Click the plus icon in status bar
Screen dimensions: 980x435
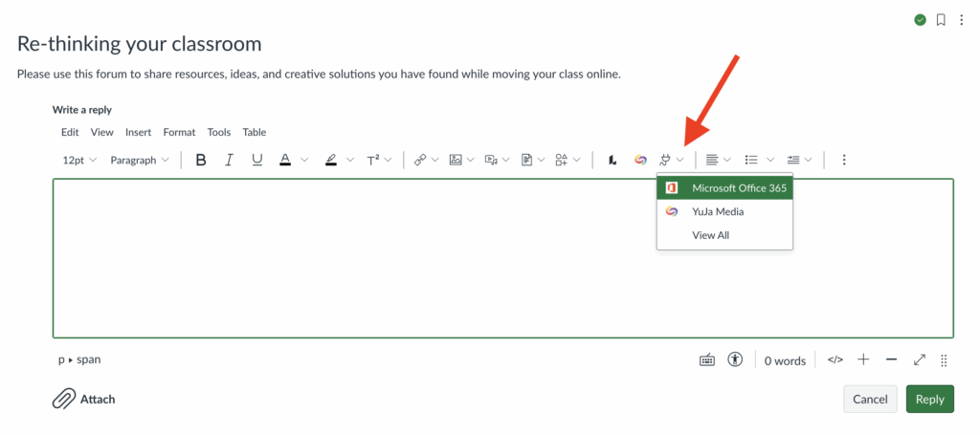tap(864, 360)
